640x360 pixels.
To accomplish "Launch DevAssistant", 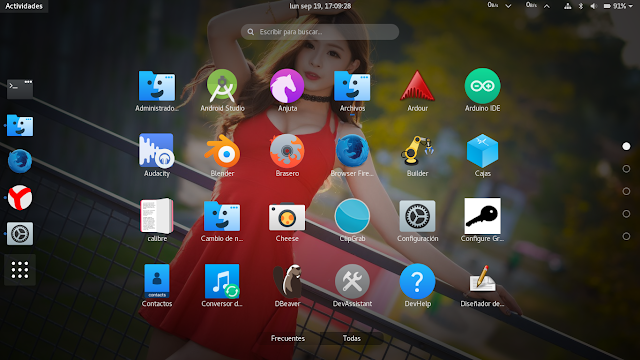I will pos(352,286).
